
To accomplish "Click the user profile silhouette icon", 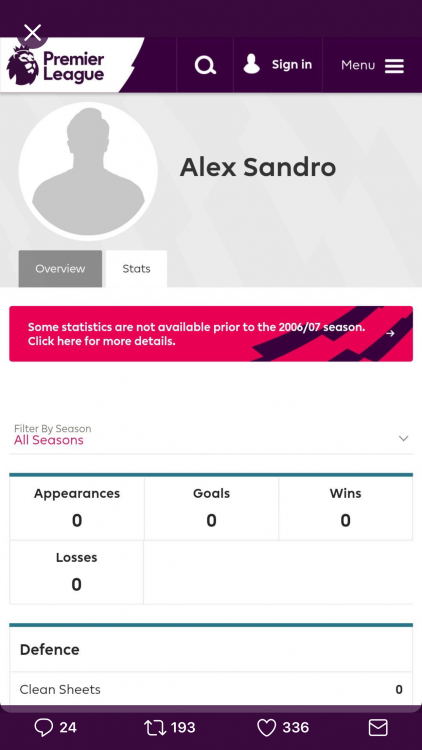I will coord(252,64).
